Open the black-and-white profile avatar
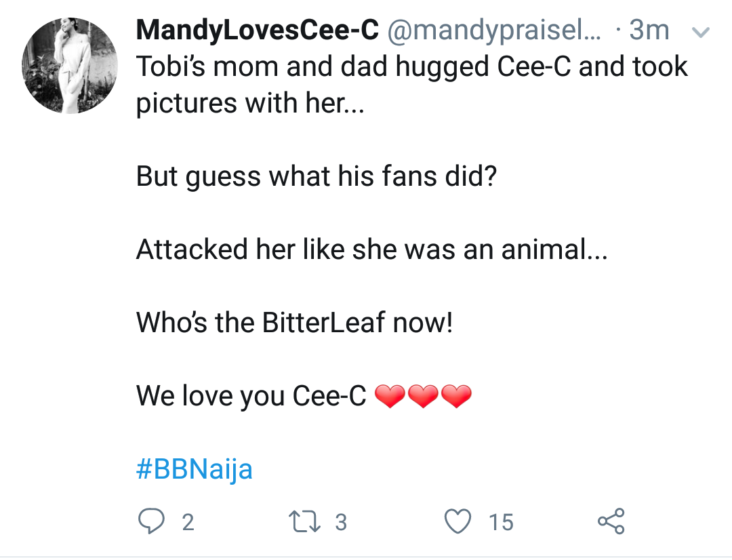Screen dimensions: 732x560 tap(70, 66)
